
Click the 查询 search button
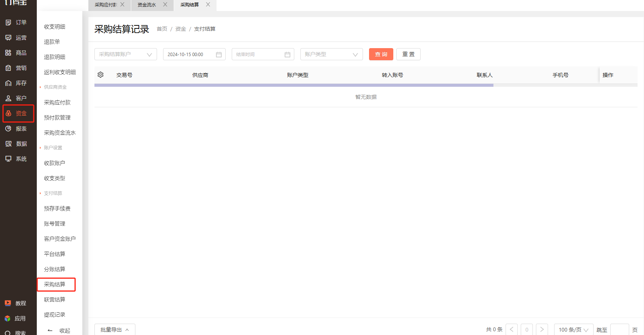(x=381, y=54)
